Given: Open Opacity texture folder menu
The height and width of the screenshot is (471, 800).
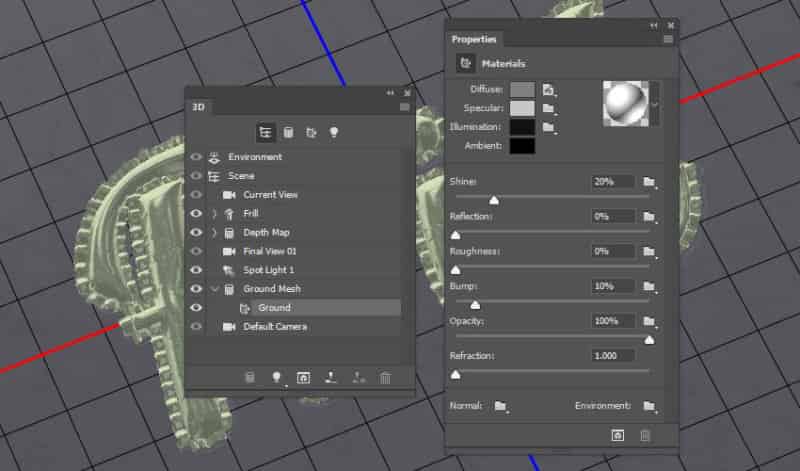Looking at the screenshot, I should [x=649, y=321].
